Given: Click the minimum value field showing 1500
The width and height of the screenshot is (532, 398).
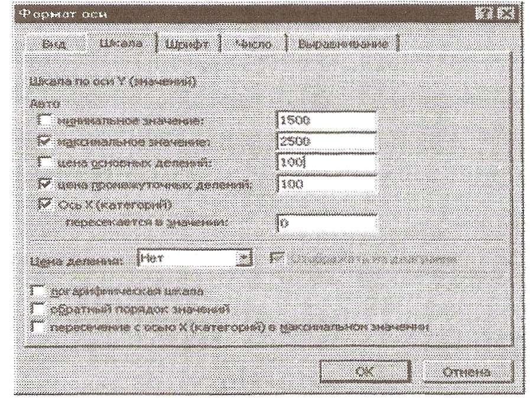Looking at the screenshot, I should [326, 121].
